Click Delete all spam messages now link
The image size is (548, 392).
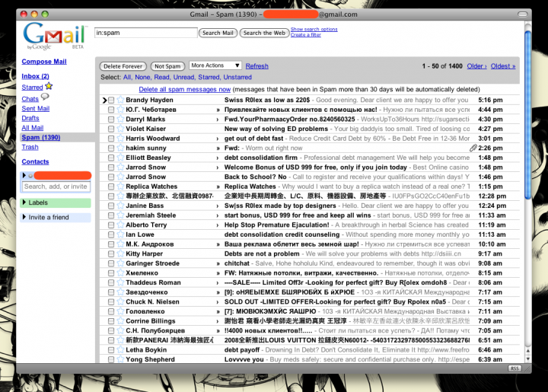pyautogui.click(x=184, y=90)
